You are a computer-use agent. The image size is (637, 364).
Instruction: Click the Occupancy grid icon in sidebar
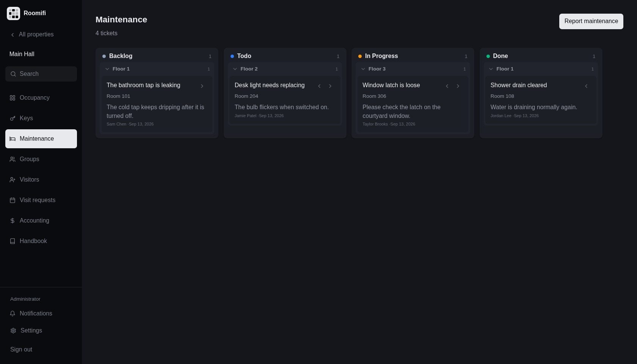pos(13,98)
